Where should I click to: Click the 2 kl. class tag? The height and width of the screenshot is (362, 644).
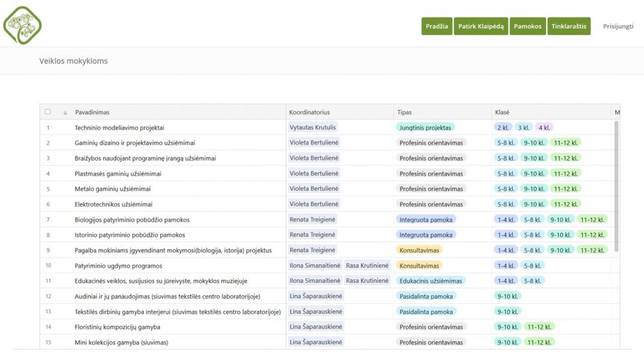pyautogui.click(x=503, y=128)
